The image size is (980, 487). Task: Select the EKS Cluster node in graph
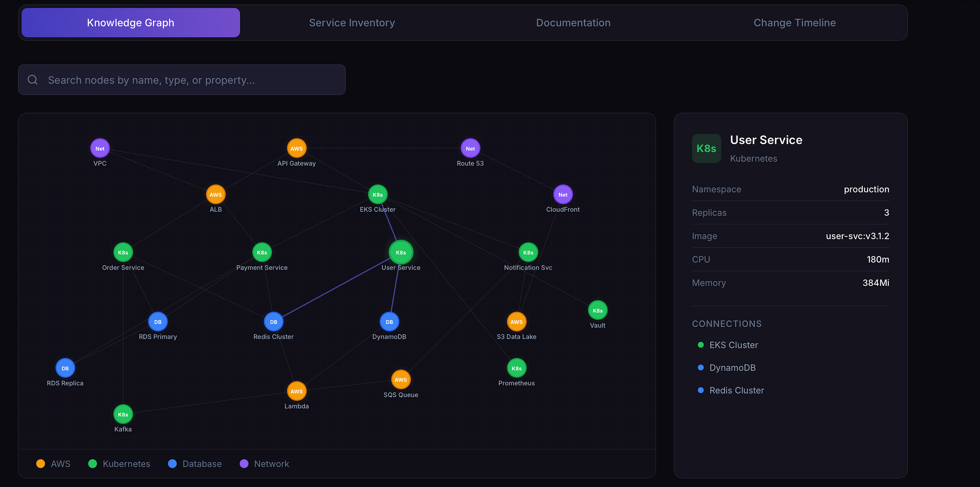[x=377, y=195]
